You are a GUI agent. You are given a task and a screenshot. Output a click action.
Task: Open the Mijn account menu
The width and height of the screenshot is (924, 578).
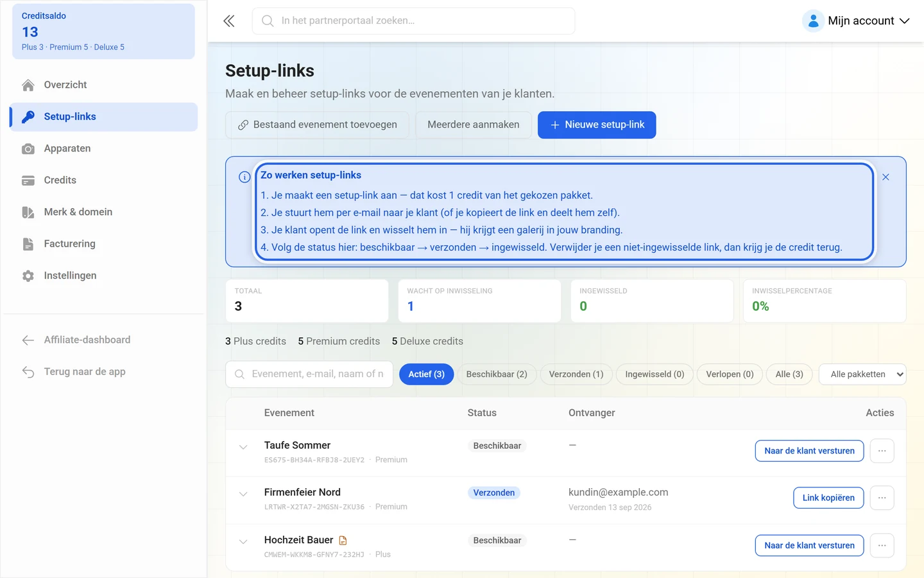pyautogui.click(x=857, y=21)
